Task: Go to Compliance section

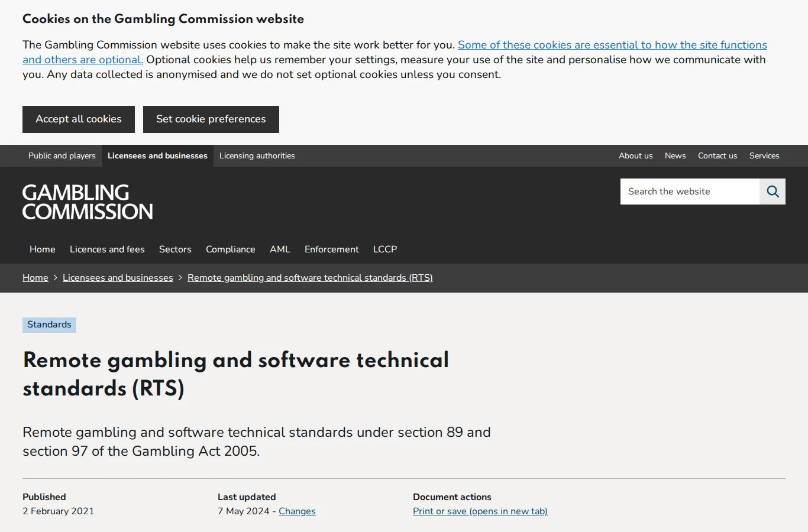Action: [231, 249]
